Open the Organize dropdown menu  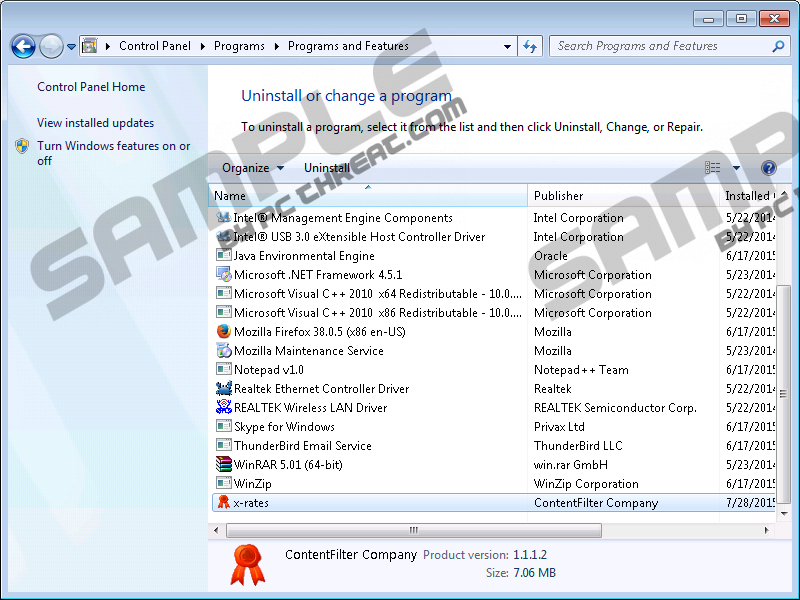[x=252, y=168]
